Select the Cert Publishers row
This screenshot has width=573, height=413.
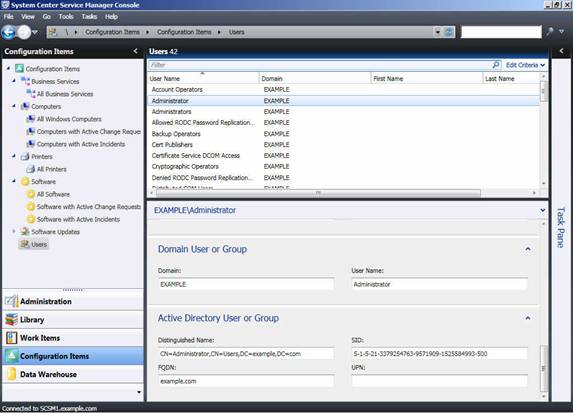(x=344, y=145)
